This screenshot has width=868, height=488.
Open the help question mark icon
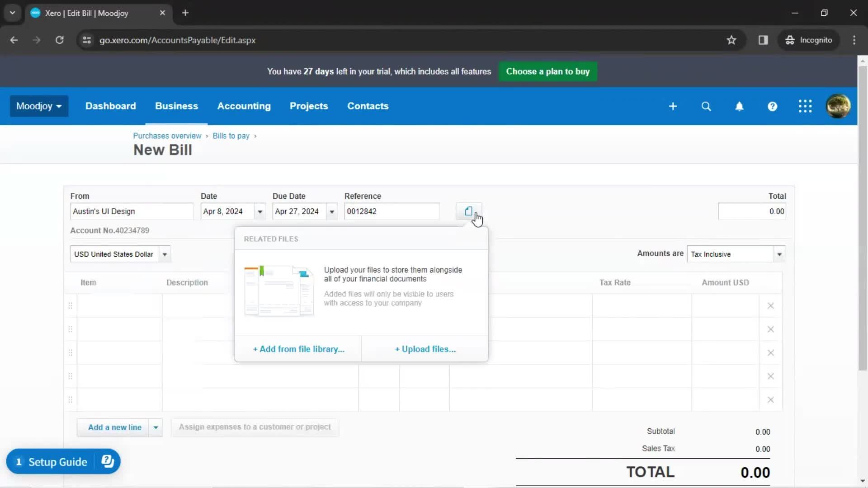coord(772,106)
